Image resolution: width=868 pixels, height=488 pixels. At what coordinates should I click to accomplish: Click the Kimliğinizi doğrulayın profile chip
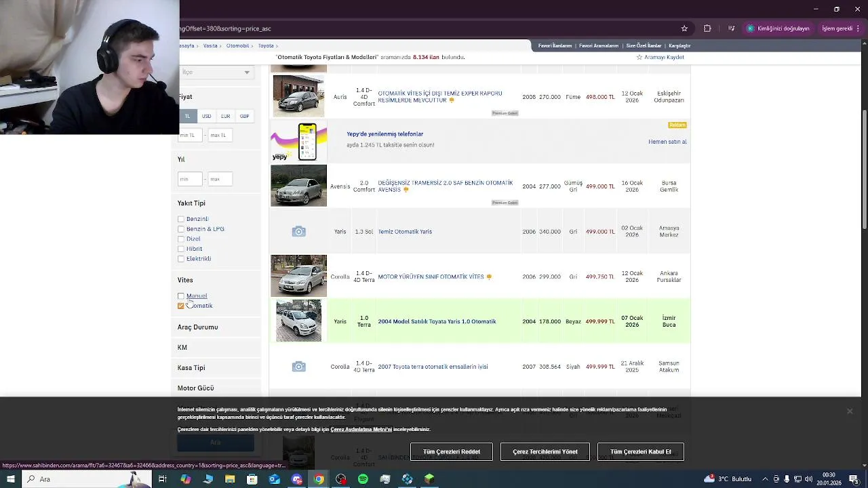pos(778,28)
